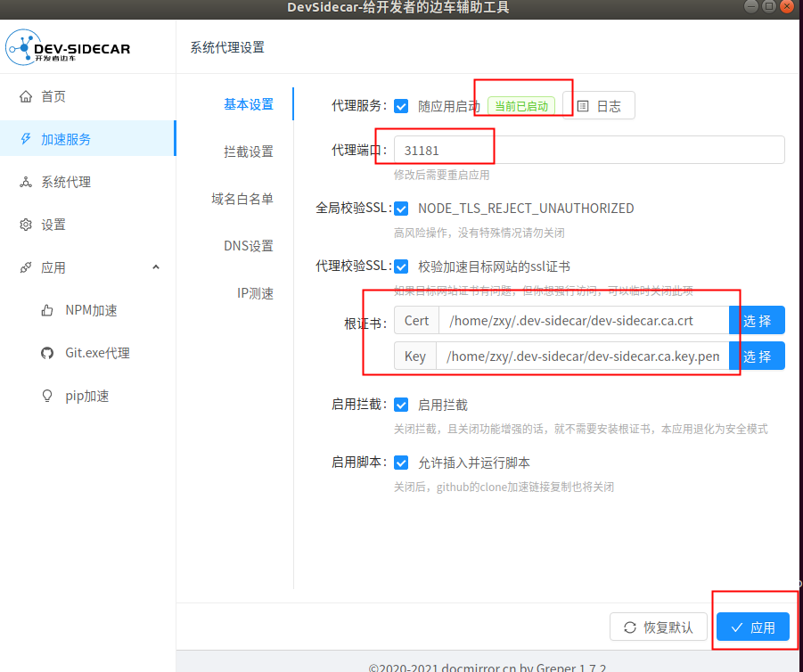Open NPM加速 thumbs-up icon
Image resolution: width=803 pixels, height=672 pixels.
[46, 310]
